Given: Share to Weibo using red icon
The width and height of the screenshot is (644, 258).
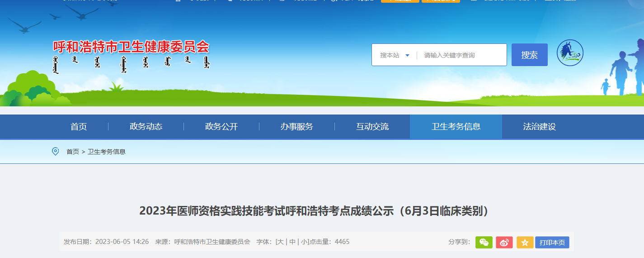Looking at the screenshot, I should click(x=504, y=242).
